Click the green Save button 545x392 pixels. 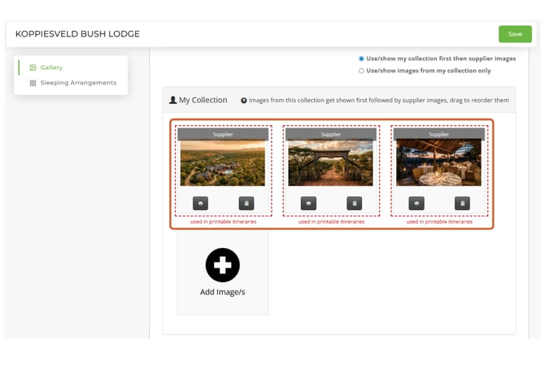(x=515, y=34)
